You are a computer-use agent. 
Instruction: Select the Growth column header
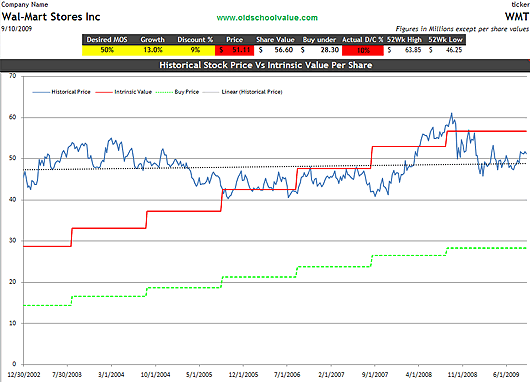[152, 40]
